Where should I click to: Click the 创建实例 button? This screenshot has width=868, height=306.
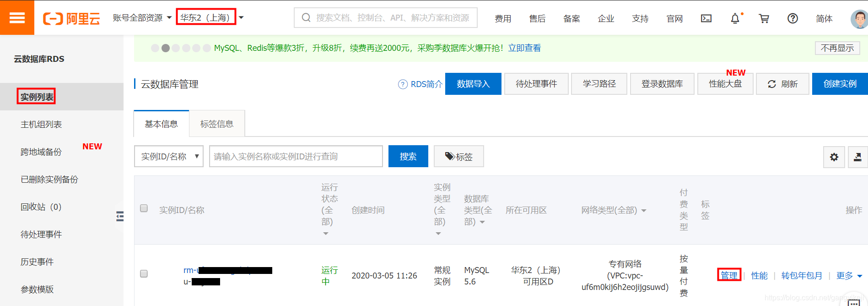[x=840, y=84]
